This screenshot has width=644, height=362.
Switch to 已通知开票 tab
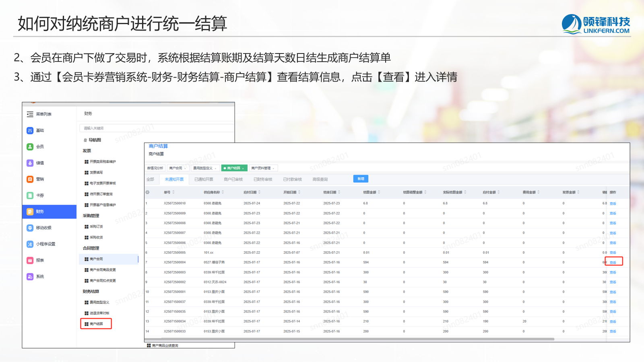(204, 179)
